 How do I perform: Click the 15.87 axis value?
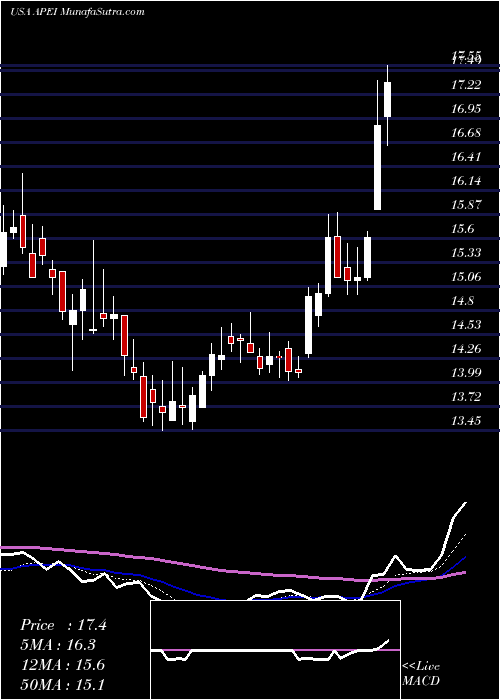point(466,205)
